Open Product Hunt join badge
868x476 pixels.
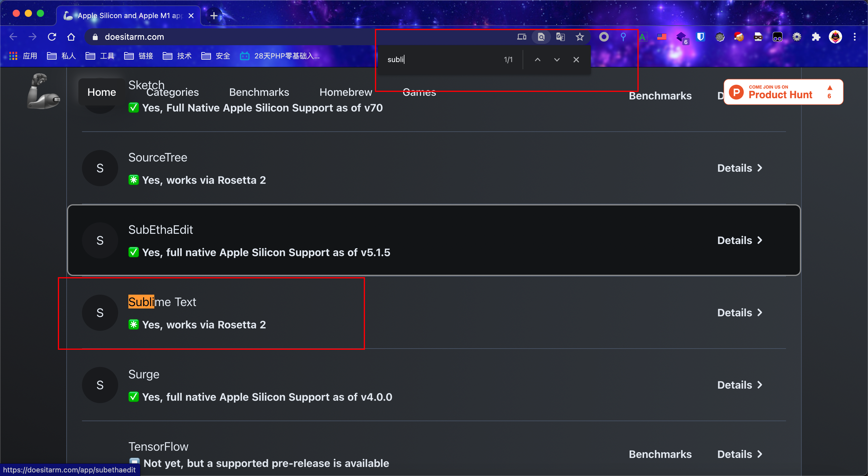[783, 92]
